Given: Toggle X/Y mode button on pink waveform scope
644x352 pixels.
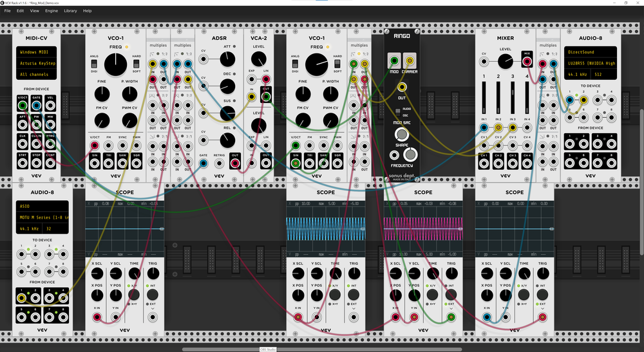Looking at the screenshot, I should [432, 294].
